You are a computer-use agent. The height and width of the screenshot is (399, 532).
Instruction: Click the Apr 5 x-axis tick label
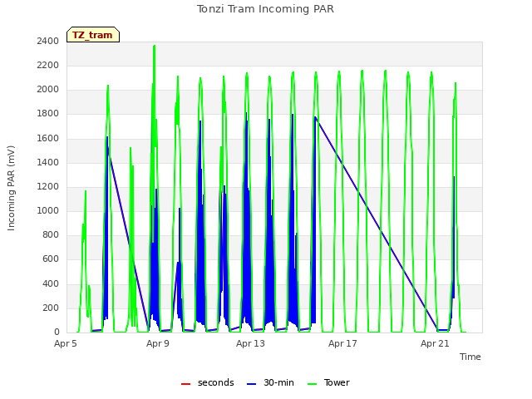coord(66,343)
